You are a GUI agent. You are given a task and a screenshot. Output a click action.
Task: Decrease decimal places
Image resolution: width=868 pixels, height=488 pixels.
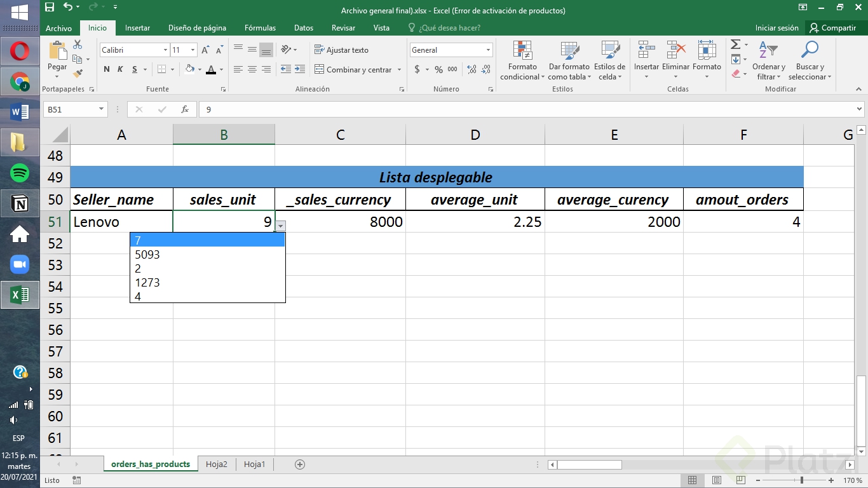coord(486,70)
